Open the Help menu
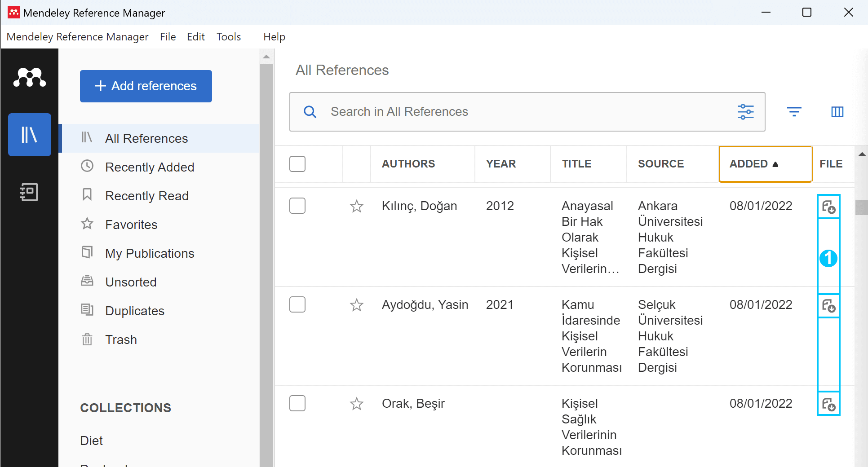This screenshot has width=868, height=467. (274, 37)
